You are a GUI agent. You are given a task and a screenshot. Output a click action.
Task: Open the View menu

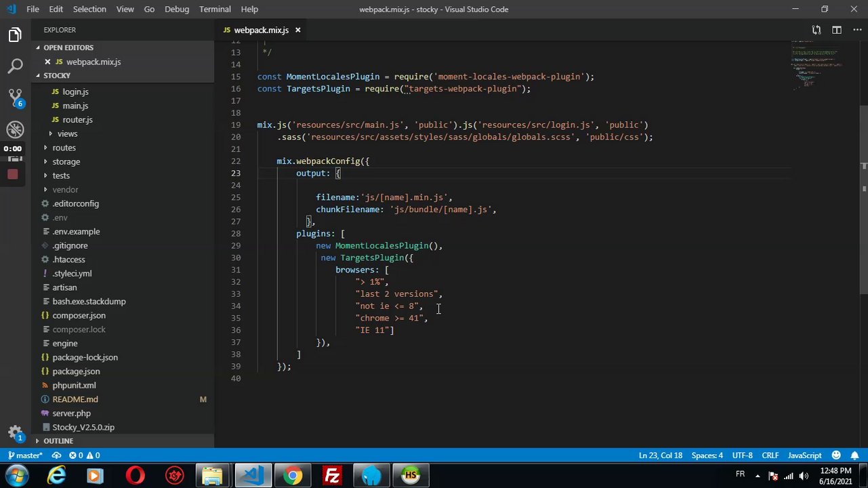125,9
